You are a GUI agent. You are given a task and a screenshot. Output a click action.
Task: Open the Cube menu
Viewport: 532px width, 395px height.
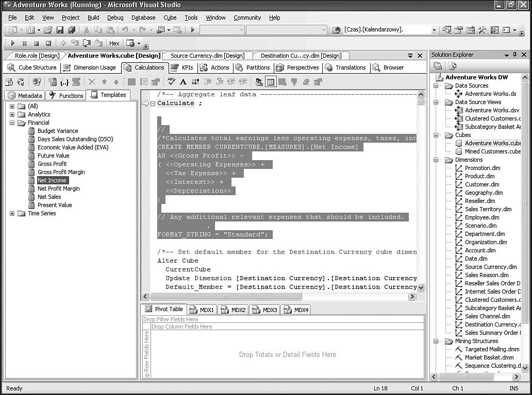click(x=170, y=18)
